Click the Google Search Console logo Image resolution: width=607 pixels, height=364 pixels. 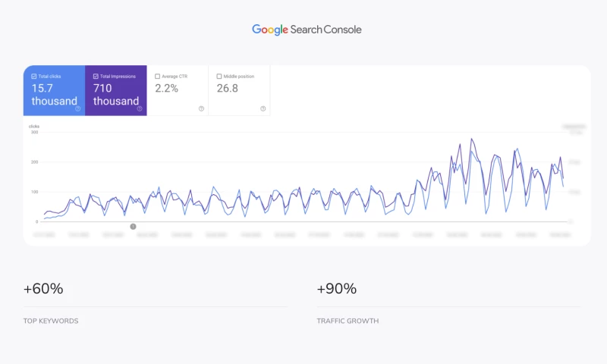tap(307, 30)
